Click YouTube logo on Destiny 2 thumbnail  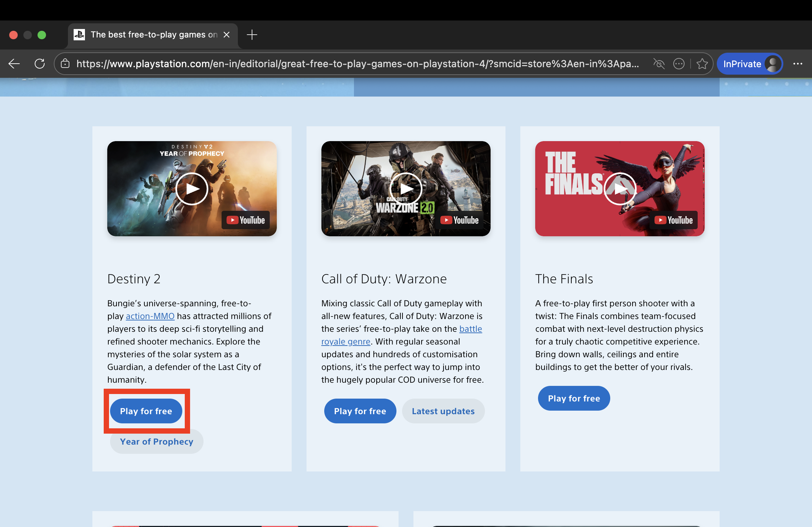(246, 220)
